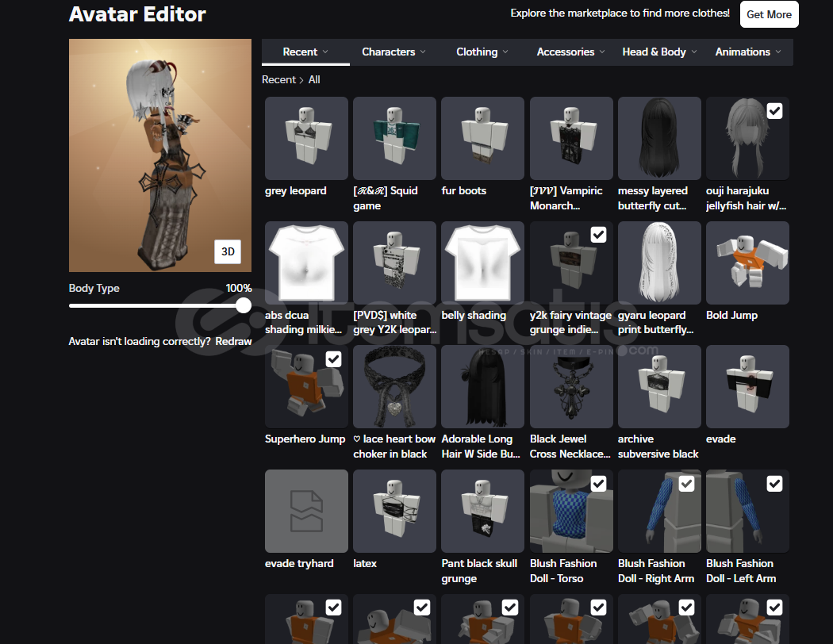Open the Clothing tab
The width and height of the screenshot is (833, 644).
click(482, 52)
